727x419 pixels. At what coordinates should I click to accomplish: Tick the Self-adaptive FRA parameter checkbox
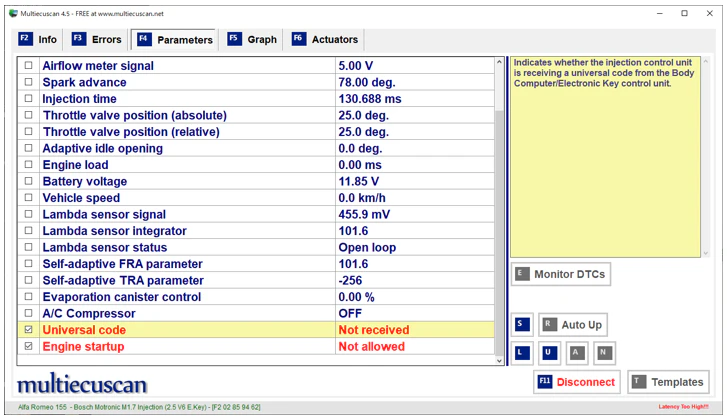29,264
